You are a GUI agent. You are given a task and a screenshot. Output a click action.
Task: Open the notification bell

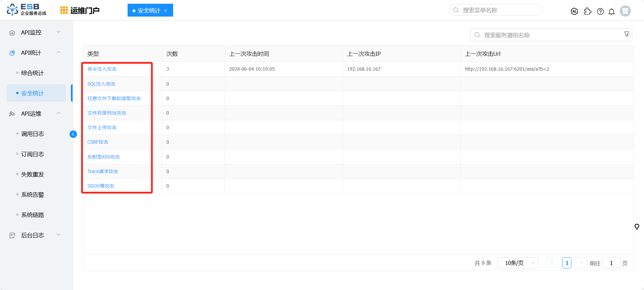(x=612, y=11)
